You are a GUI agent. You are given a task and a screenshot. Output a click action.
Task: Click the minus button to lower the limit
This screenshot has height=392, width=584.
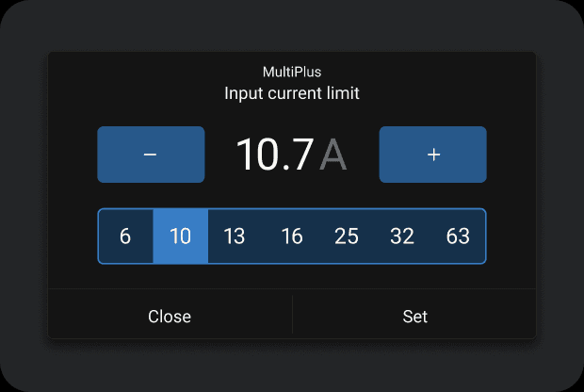click(151, 155)
